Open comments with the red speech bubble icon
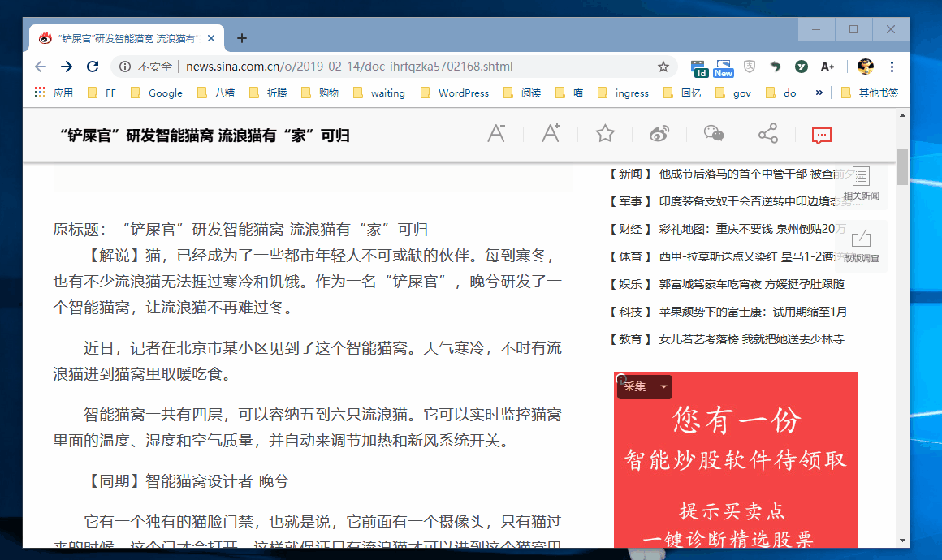The height and width of the screenshot is (560, 942). point(821,136)
